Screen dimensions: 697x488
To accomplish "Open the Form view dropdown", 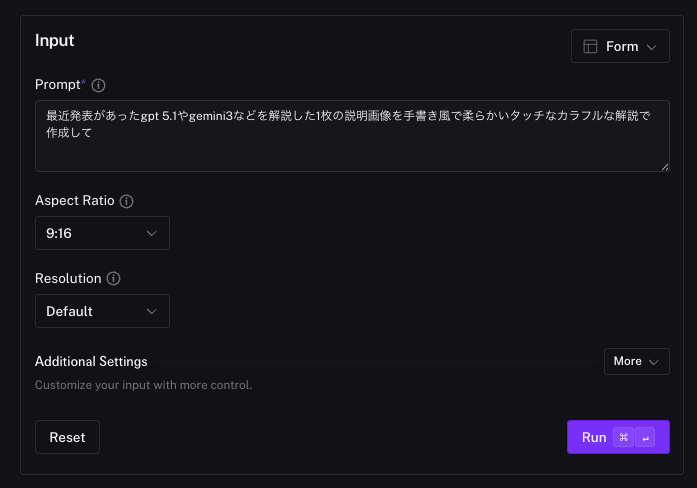I will (x=620, y=46).
